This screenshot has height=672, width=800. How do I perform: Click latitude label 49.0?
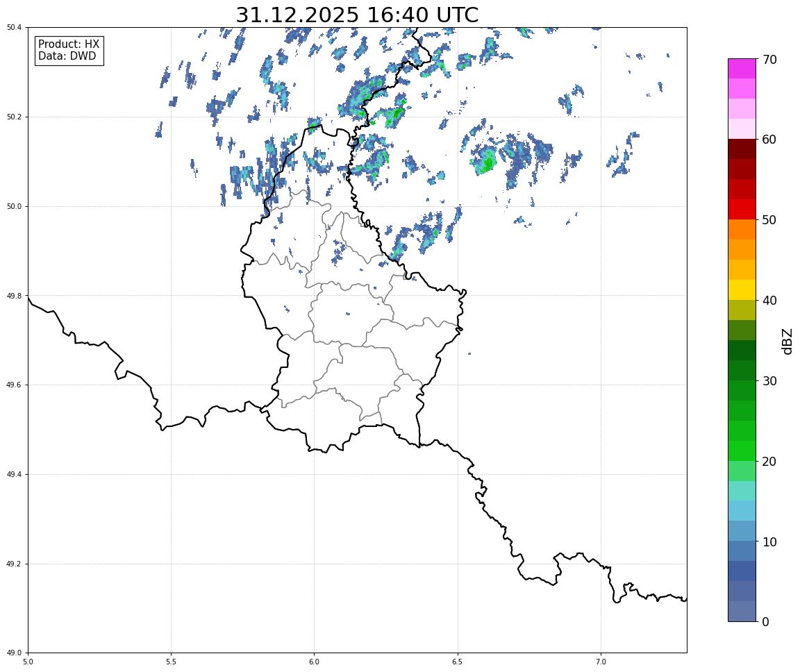coord(14,653)
